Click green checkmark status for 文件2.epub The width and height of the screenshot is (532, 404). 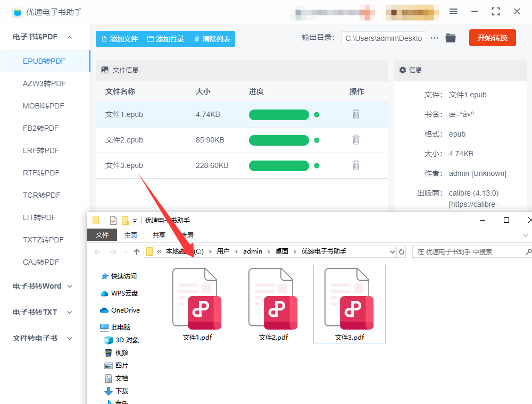(x=317, y=140)
